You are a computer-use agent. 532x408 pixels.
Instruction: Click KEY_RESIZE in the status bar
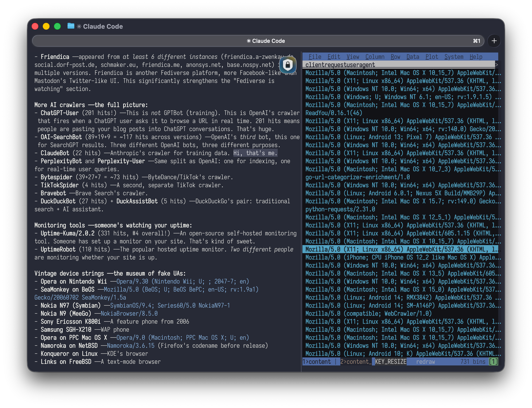coord(390,362)
